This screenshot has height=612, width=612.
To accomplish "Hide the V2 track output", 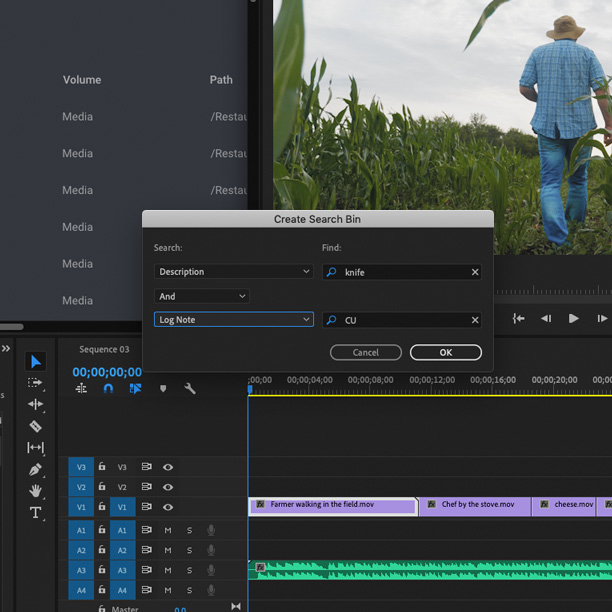I will pyautogui.click(x=168, y=487).
